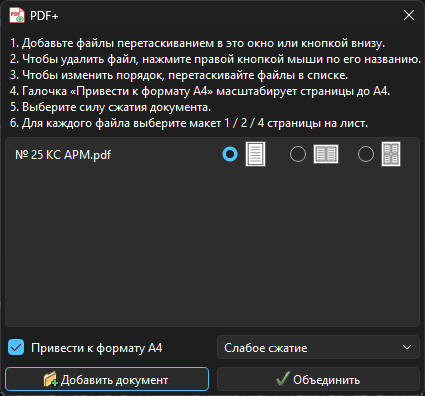Screen dimensions: 425x396
Task: Open the «Слабое сжатие» compression dropdown
Action: click(318, 347)
